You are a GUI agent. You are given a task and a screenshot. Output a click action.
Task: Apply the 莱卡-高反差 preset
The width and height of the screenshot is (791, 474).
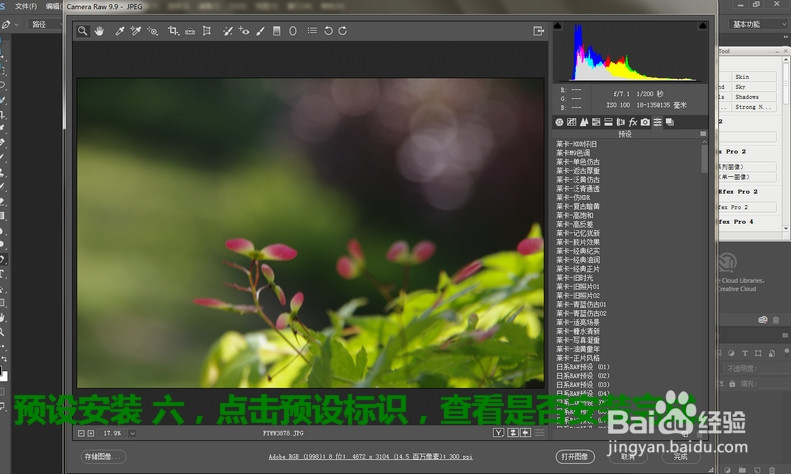[575, 224]
